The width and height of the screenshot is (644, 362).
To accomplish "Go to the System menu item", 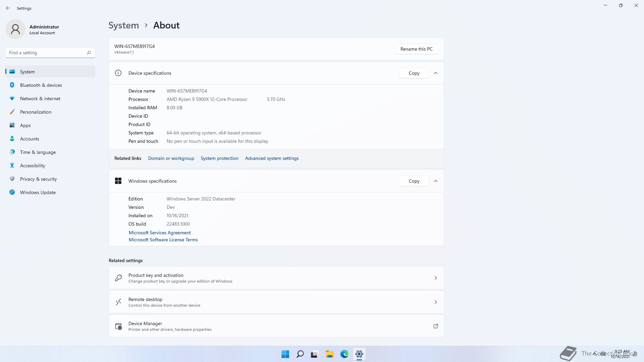I will pyautogui.click(x=50, y=72).
